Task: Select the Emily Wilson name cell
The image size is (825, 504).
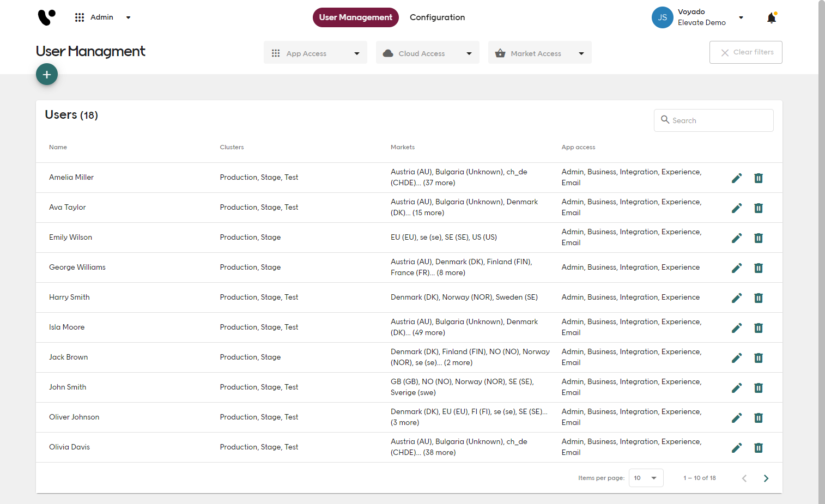Action: pos(71,237)
